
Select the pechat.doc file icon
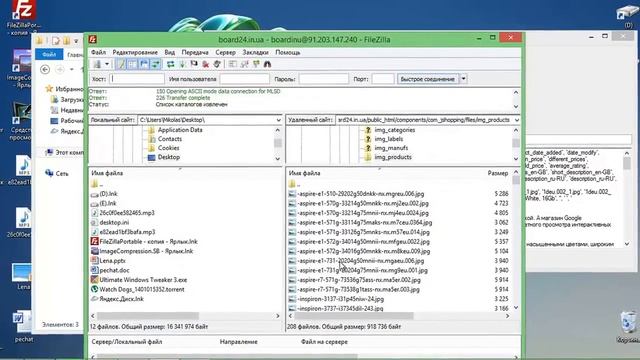[95, 270]
